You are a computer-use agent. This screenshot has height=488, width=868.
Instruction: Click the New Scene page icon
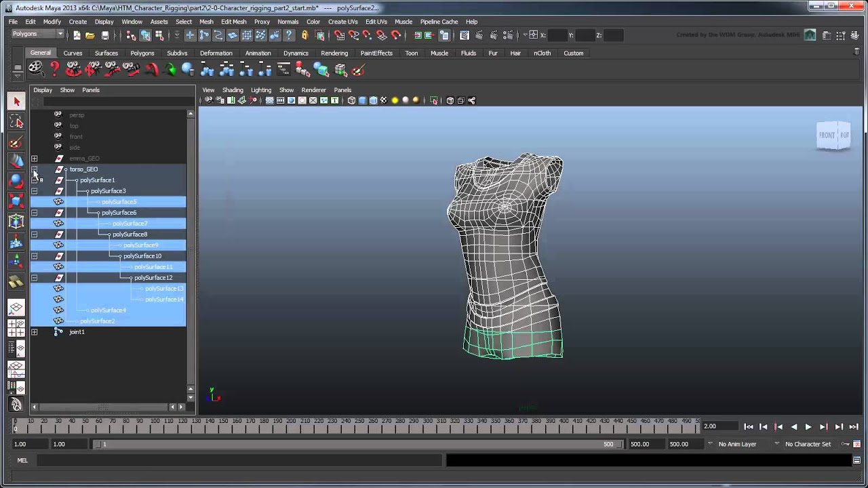77,35
